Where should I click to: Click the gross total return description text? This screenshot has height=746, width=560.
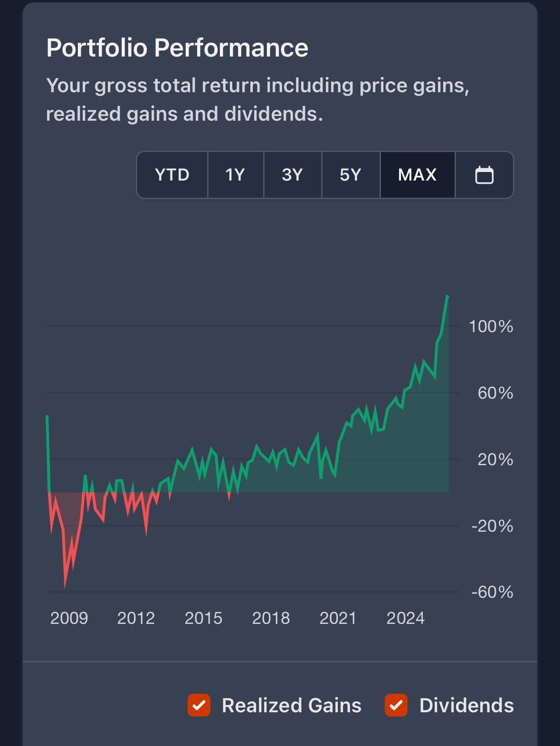pyautogui.click(x=257, y=100)
